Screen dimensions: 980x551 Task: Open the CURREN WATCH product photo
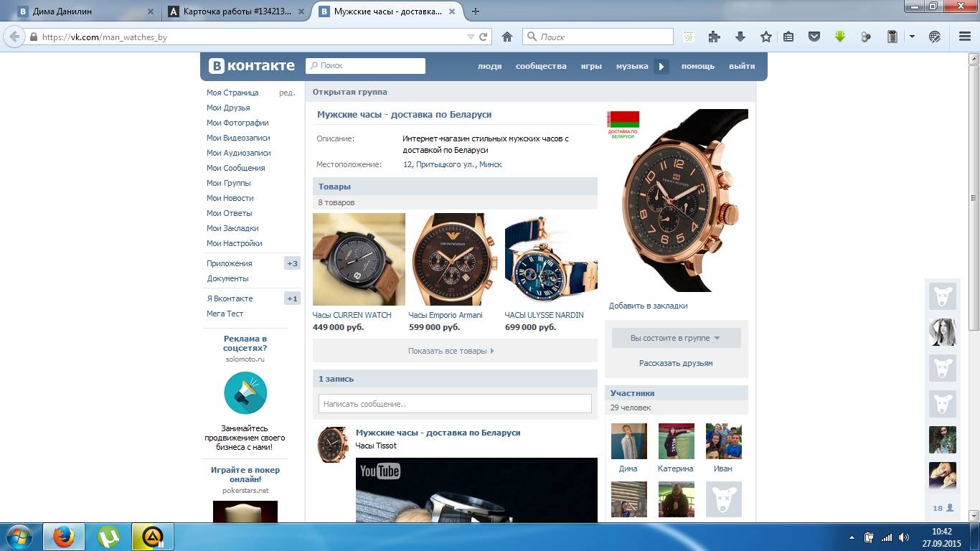(x=359, y=259)
